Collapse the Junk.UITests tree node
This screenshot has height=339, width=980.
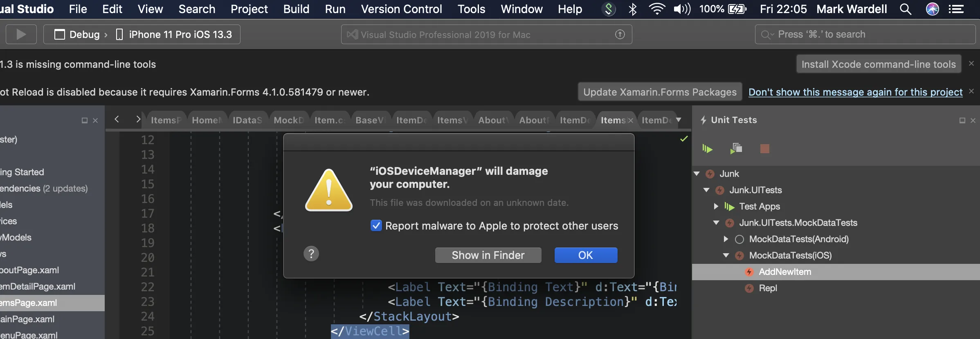[706, 190]
